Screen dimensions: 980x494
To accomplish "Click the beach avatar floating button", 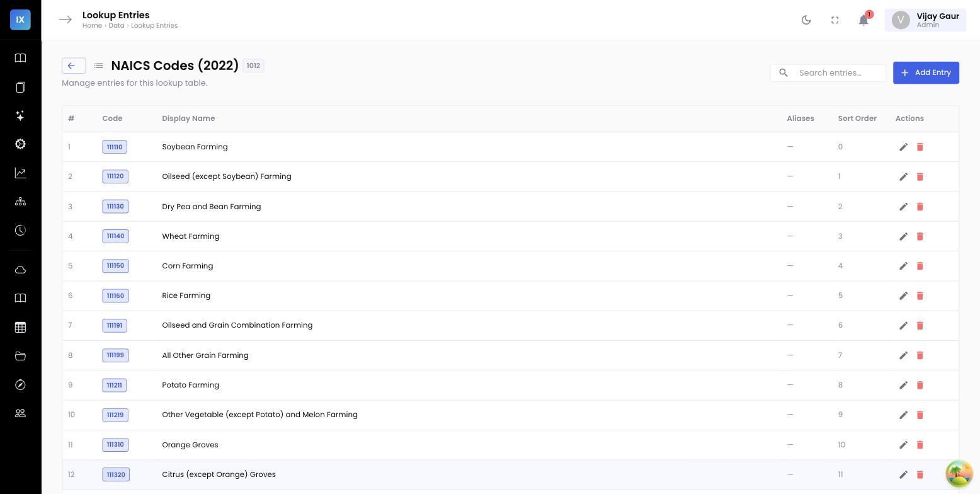I will point(959,473).
